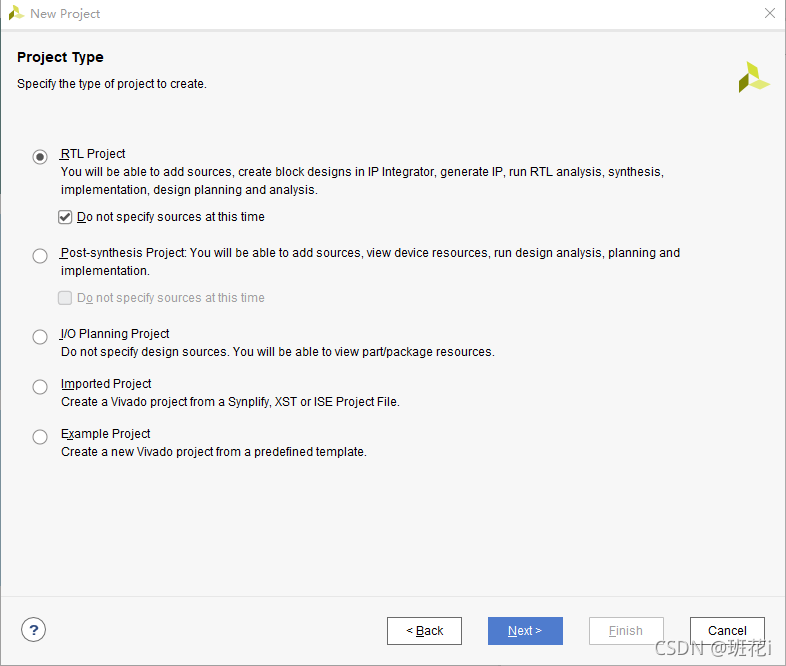Select the Example Project radio button
Screen dimensions: 786x666
pyautogui.click(x=40, y=436)
